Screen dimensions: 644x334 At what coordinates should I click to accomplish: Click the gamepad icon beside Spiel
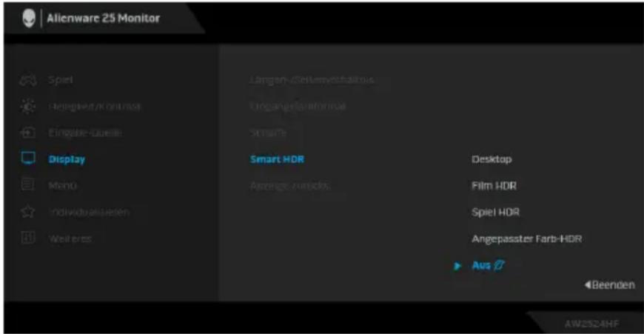point(28,80)
